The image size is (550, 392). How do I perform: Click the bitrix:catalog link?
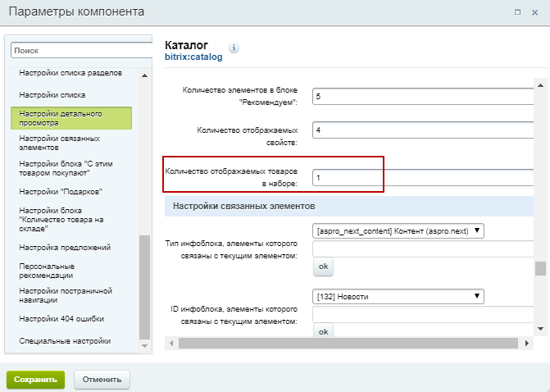point(193,57)
